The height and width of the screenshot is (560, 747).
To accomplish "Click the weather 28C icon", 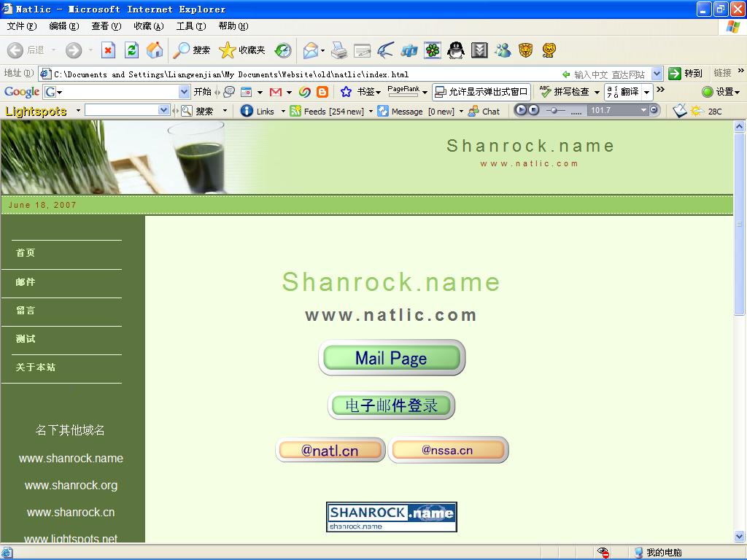I will click(x=697, y=111).
